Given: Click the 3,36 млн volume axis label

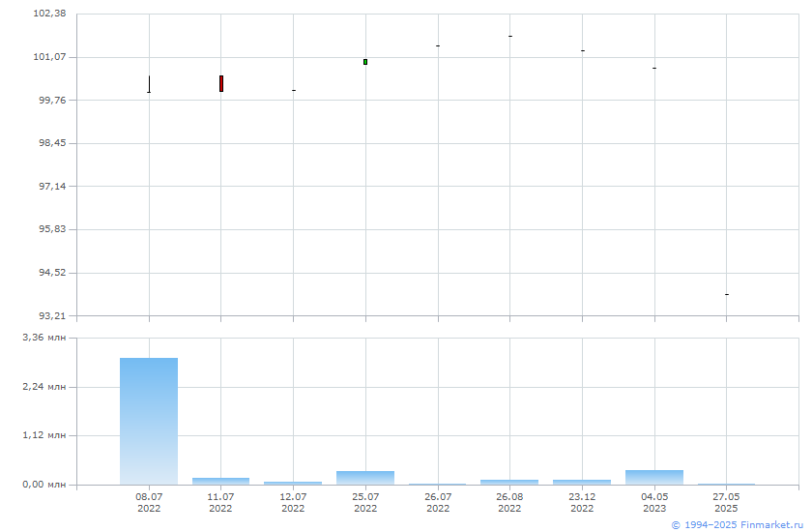Looking at the screenshot, I should coord(44,338).
